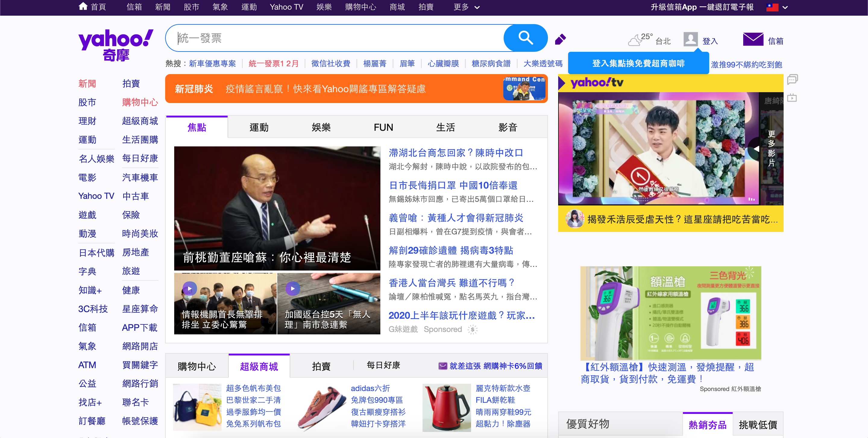Click the blue search magnifier button
The image size is (868, 438).
tap(525, 38)
